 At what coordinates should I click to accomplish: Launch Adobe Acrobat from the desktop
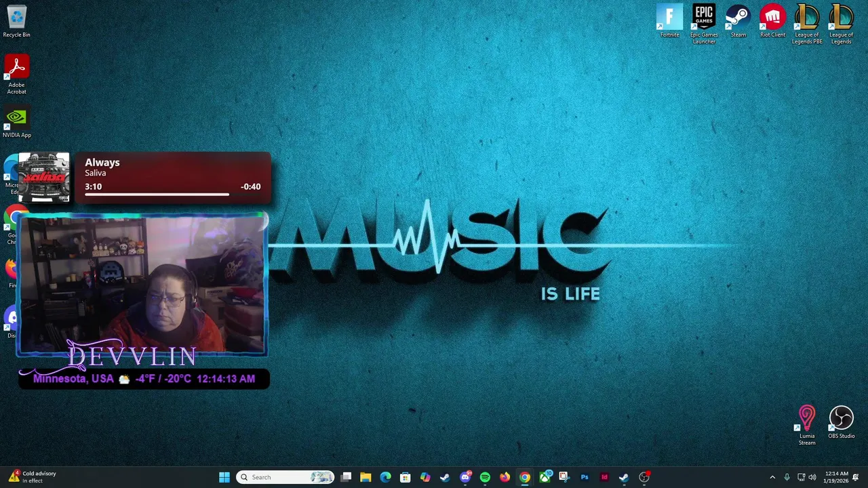click(x=16, y=75)
